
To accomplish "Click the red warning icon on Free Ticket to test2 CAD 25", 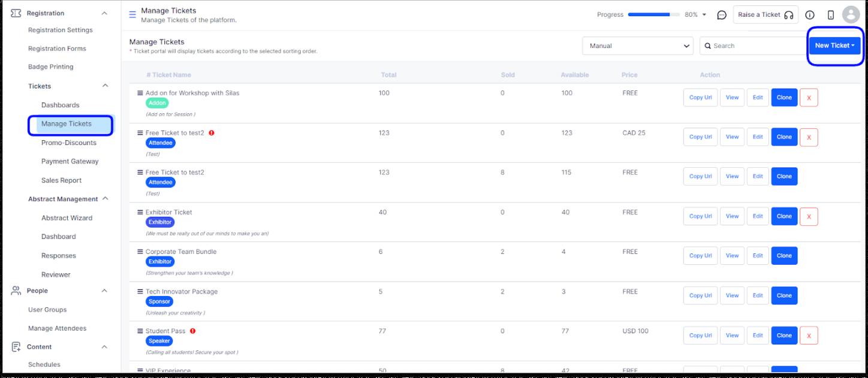I will tap(212, 132).
